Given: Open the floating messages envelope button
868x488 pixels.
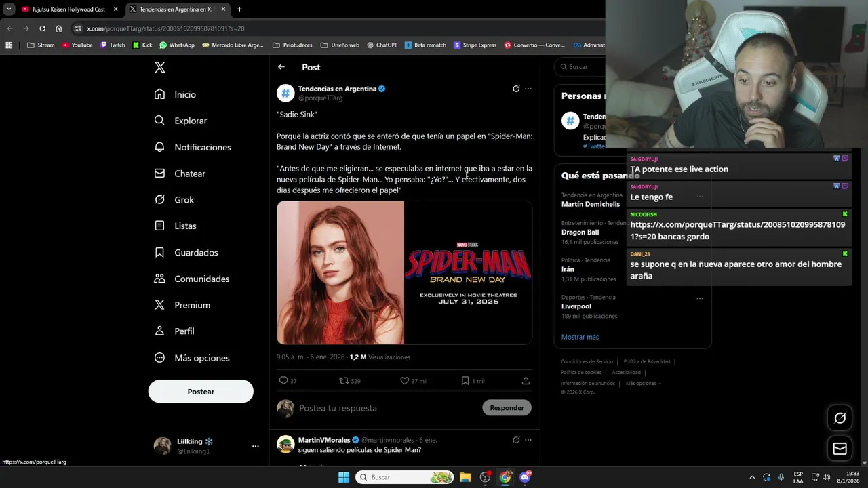Looking at the screenshot, I should pyautogui.click(x=840, y=449).
